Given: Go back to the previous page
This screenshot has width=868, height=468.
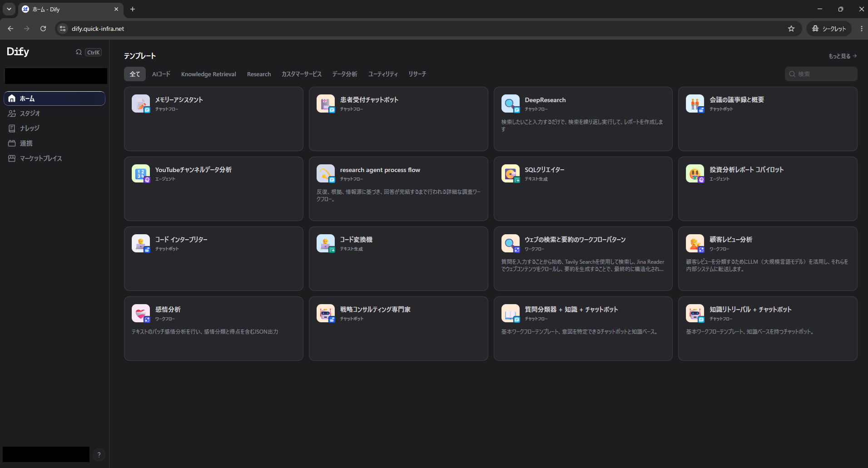Looking at the screenshot, I should point(10,29).
